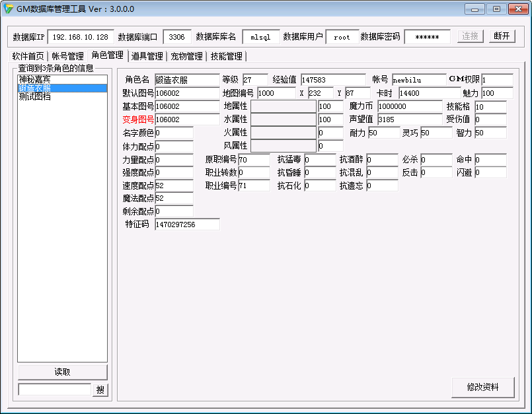Click the 断开 disconnect button

click(x=502, y=36)
